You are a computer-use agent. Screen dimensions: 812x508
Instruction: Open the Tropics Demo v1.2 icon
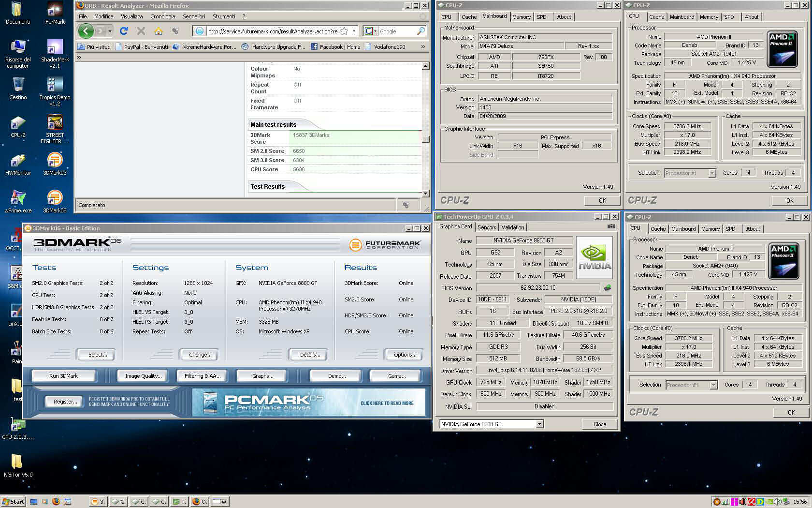tap(55, 91)
